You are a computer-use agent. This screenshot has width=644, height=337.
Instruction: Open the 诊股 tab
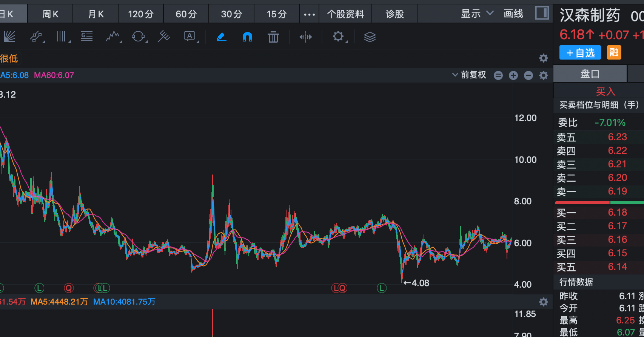tap(394, 14)
